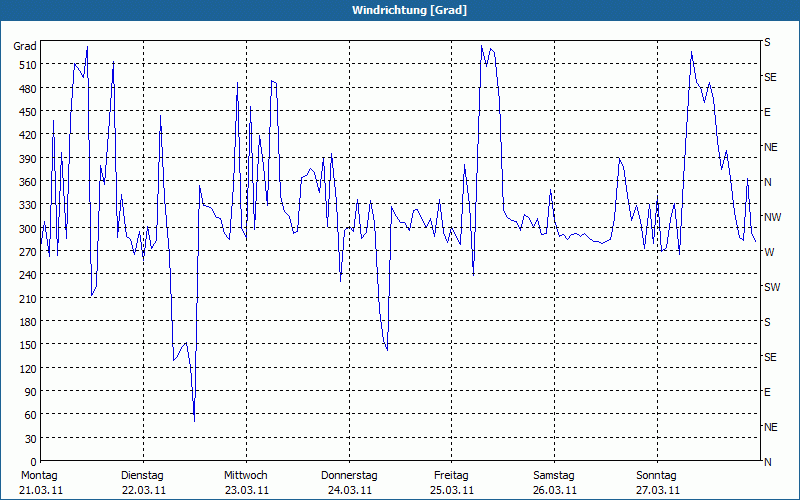The image size is (800, 500).
Task: Click the "Samstag" day label
Action: pyautogui.click(x=554, y=476)
